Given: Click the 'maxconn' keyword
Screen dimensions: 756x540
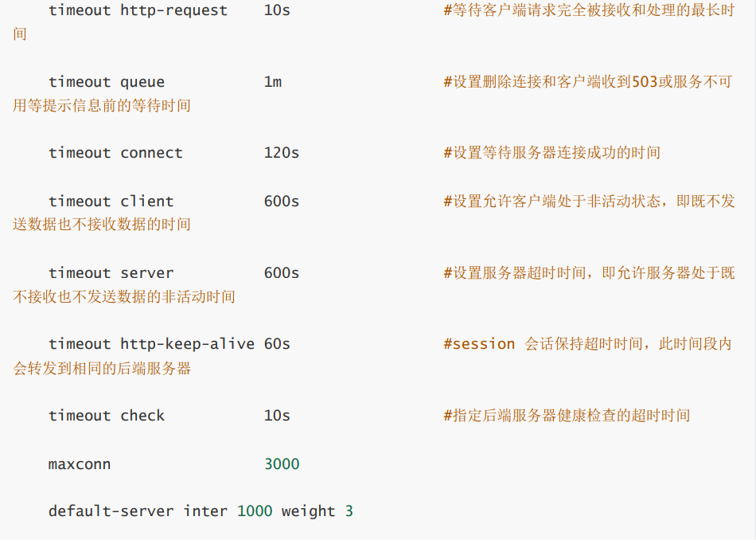Looking at the screenshot, I should [x=80, y=464].
